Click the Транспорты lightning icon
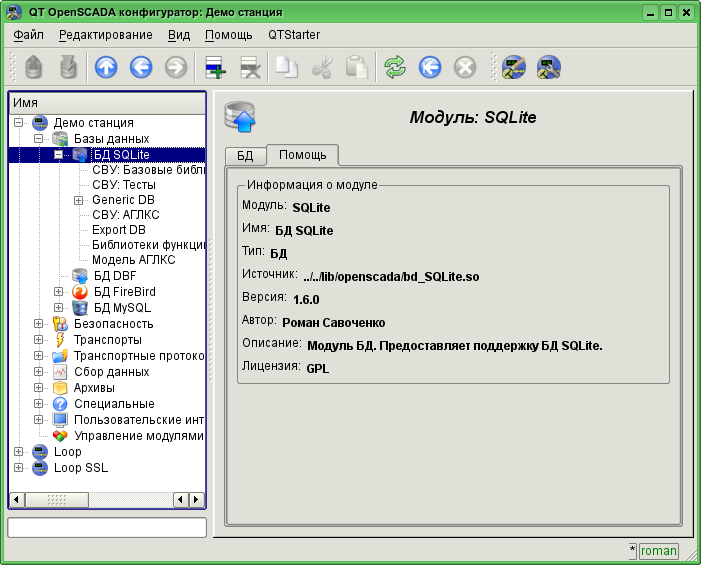701x565 pixels. click(x=60, y=340)
